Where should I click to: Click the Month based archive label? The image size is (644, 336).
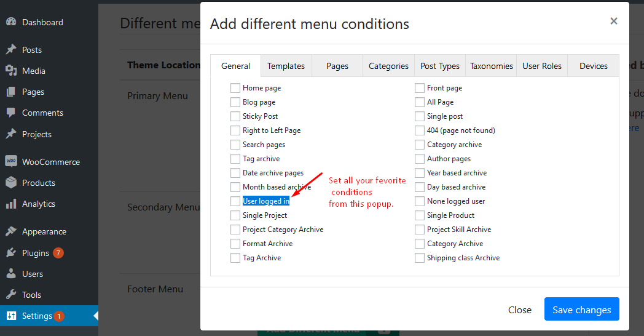[277, 187]
